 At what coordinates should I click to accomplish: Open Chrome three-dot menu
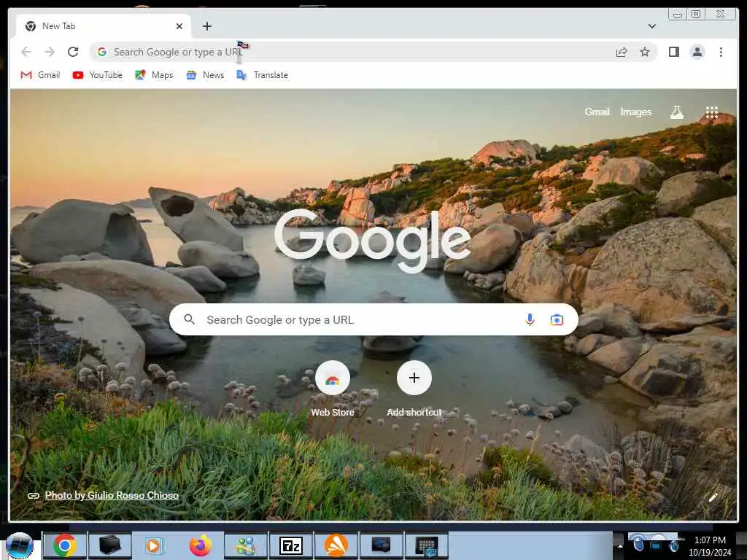click(x=721, y=52)
